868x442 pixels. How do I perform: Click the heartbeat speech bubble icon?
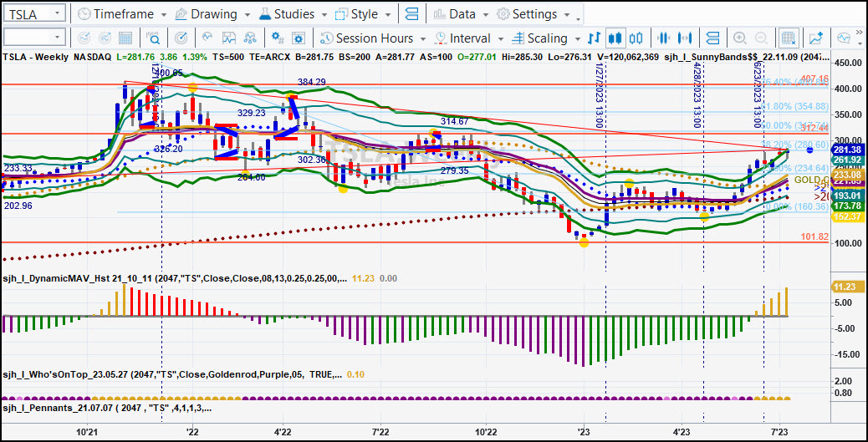tap(843, 38)
